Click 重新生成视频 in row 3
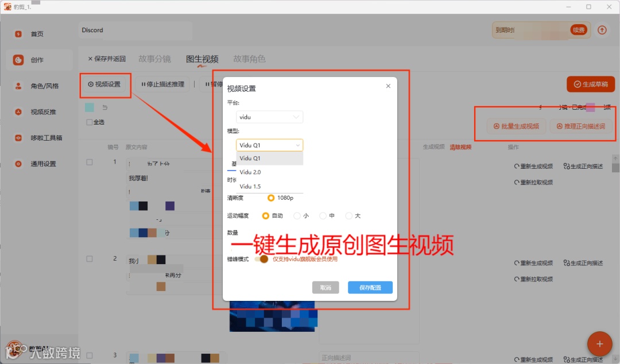 (x=533, y=359)
